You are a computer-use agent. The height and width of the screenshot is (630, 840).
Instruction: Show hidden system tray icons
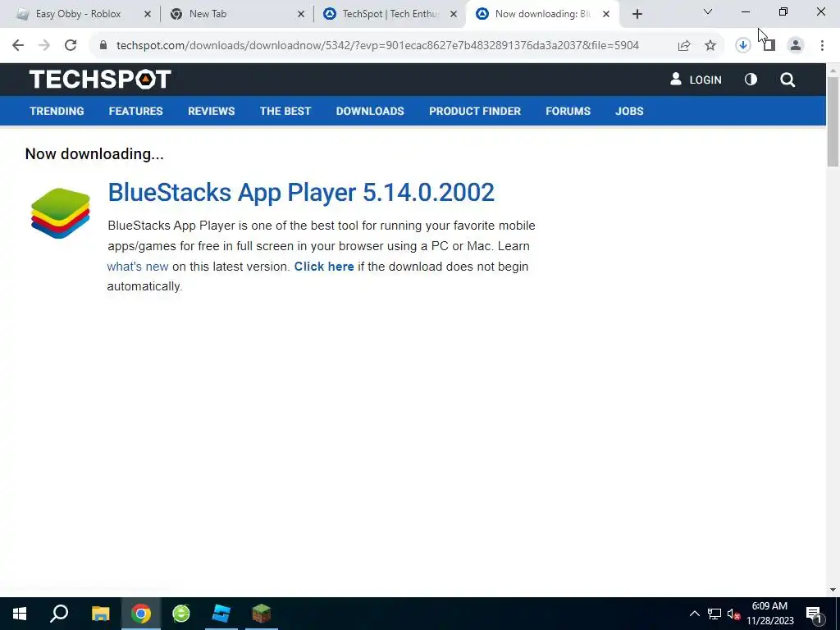point(694,614)
